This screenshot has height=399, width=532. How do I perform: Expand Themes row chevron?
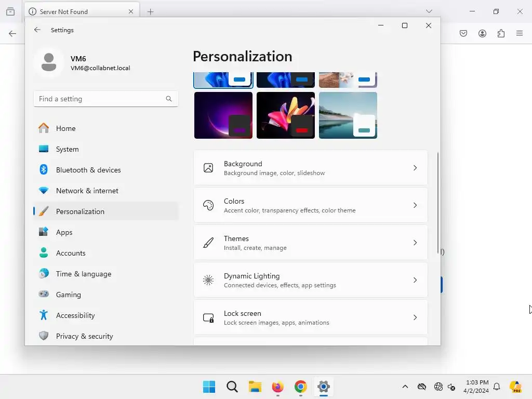pos(415,243)
